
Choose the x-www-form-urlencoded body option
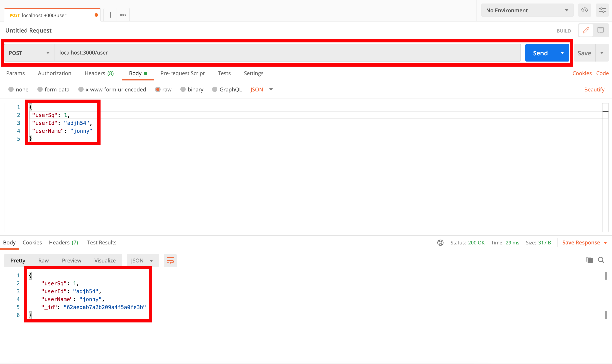point(81,89)
